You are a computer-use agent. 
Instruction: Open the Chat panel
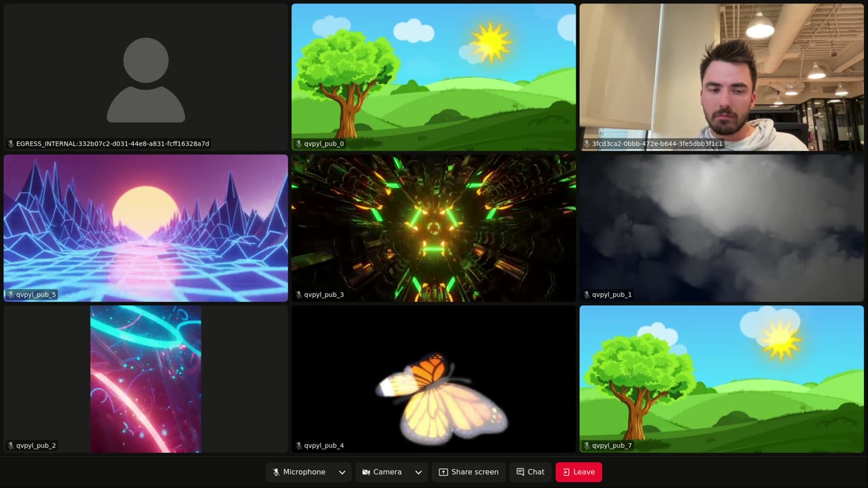[x=530, y=472]
